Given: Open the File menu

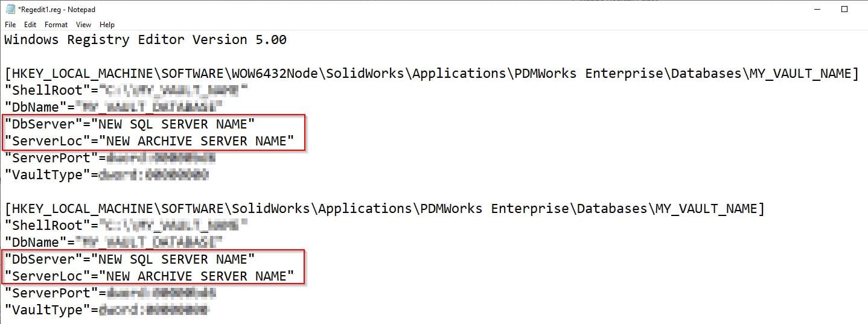Looking at the screenshot, I should click(10, 25).
